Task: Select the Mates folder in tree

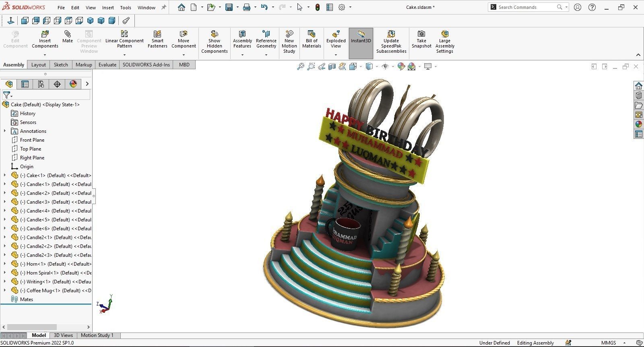Action: 27,299
